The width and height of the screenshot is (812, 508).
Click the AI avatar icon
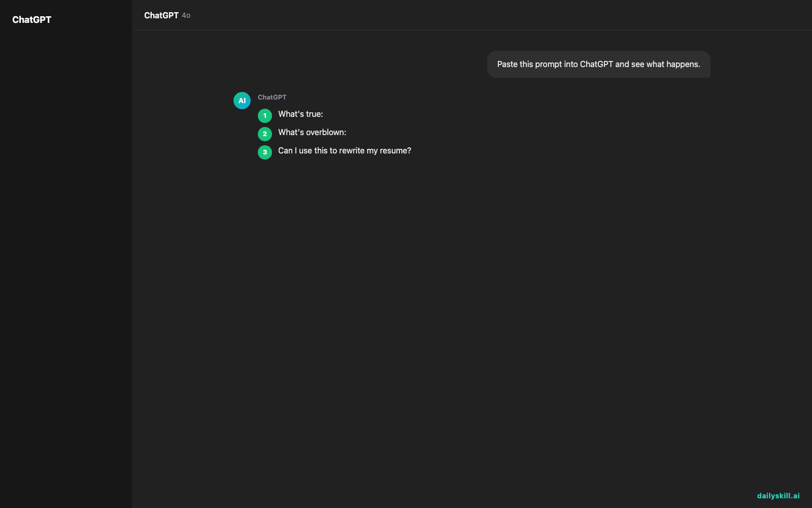click(242, 101)
